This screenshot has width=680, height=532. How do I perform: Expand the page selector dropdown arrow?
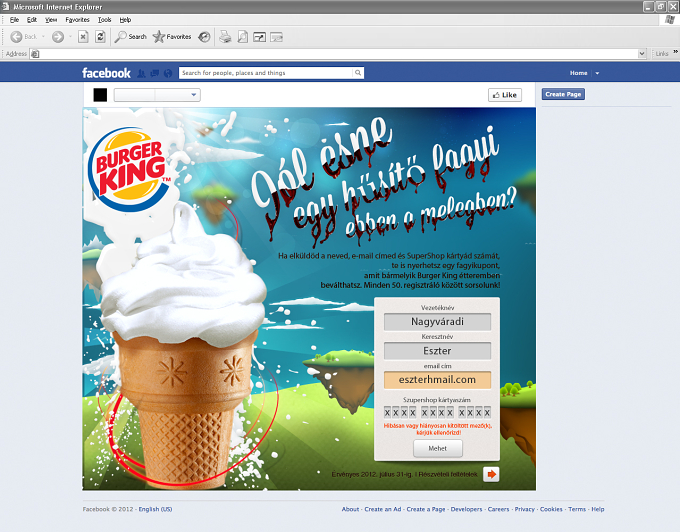click(193, 95)
